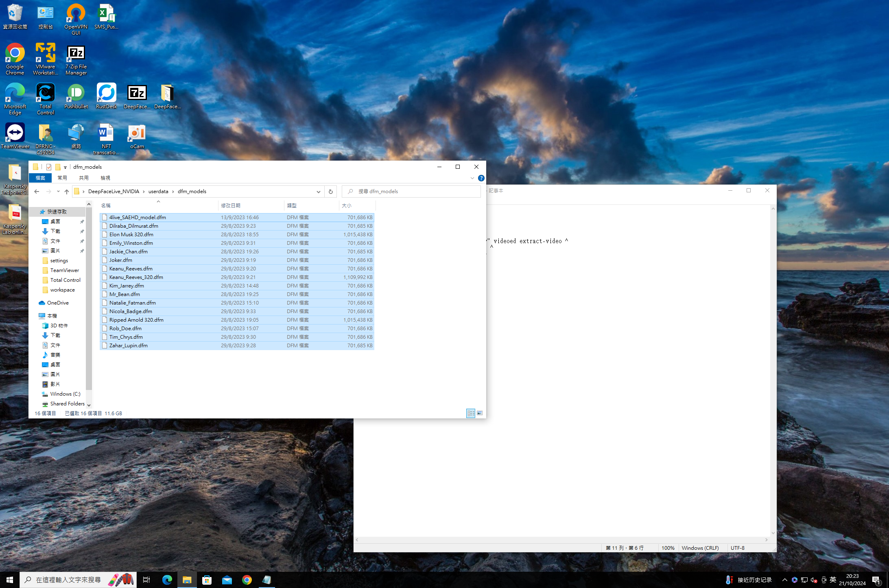Screen dimensions: 889x588
Task: Click DeepFaceLive_NVIDIA in address breadcrumb
Action: tap(114, 192)
